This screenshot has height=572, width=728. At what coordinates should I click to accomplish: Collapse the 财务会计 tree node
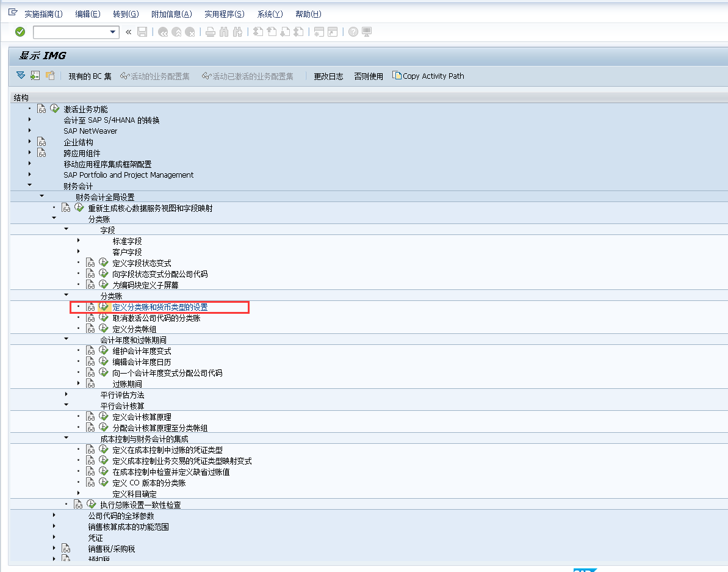(x=29, y=186)
